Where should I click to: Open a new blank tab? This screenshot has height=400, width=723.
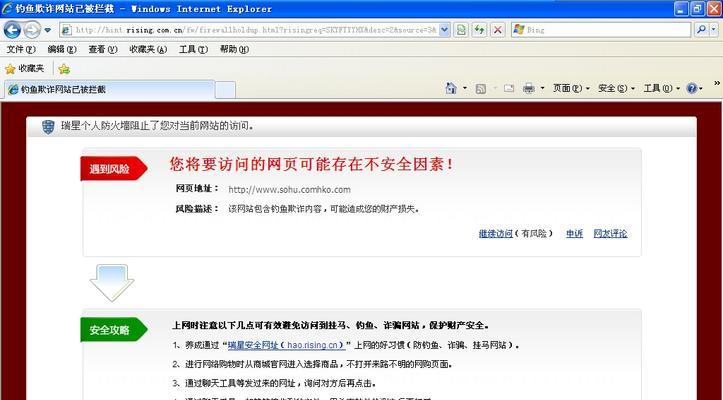[225, 90]
